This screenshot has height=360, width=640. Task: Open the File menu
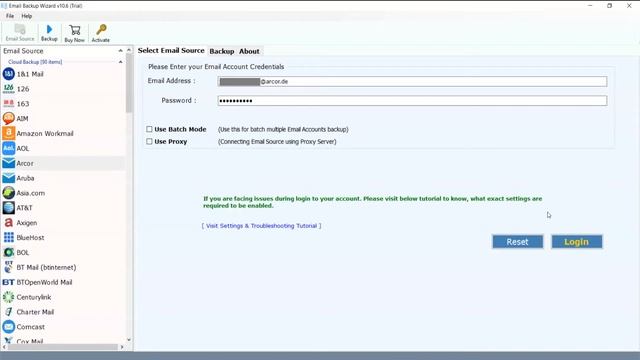point(10,16)
